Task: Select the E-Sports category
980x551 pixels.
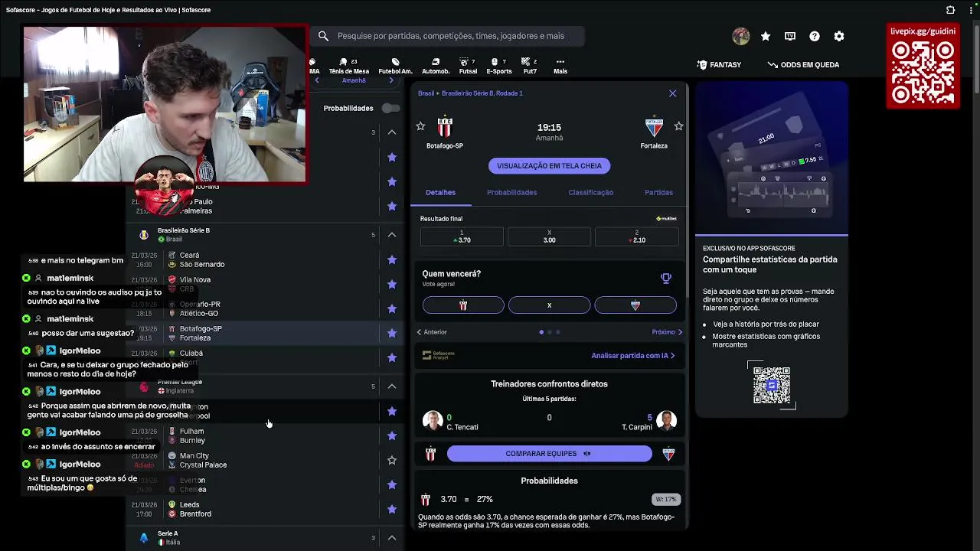Action: [499, 66]
